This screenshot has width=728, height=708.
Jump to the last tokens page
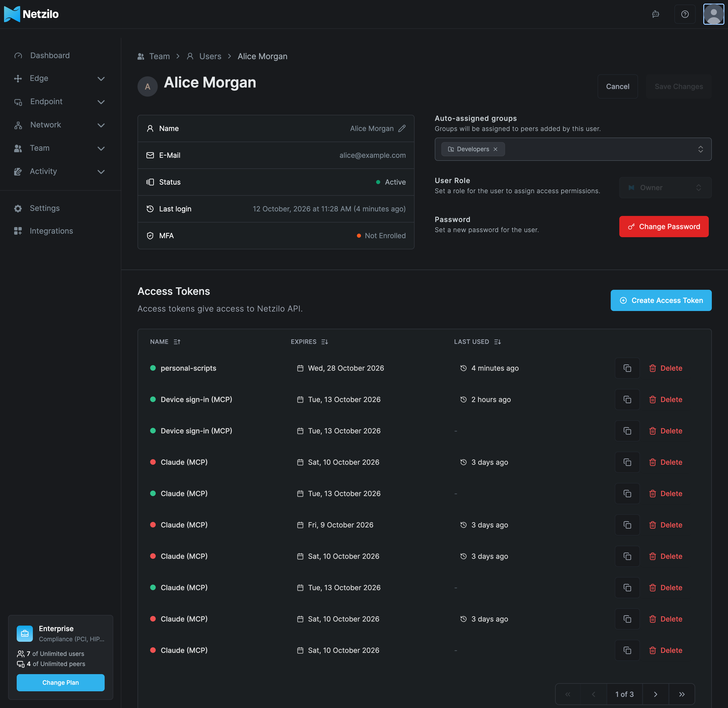pos(681,694)
